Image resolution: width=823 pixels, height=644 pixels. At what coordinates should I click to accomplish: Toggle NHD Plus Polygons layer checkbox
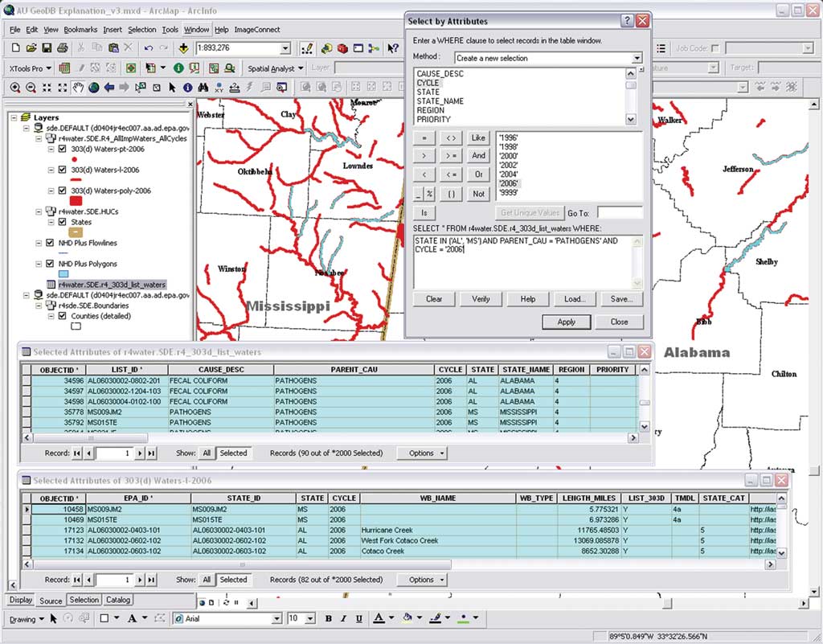point(50,264)
